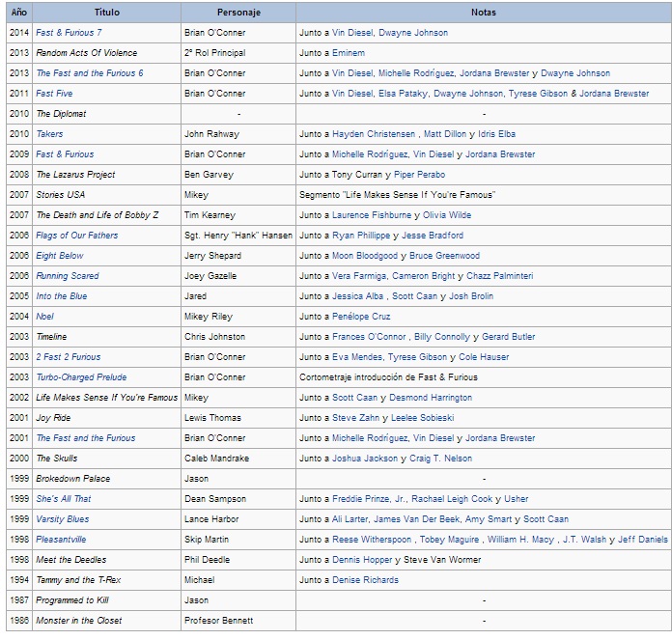Click the Jesse Bradford link
The height and width of the screenshot is (640, 672).
pos(433,236)
